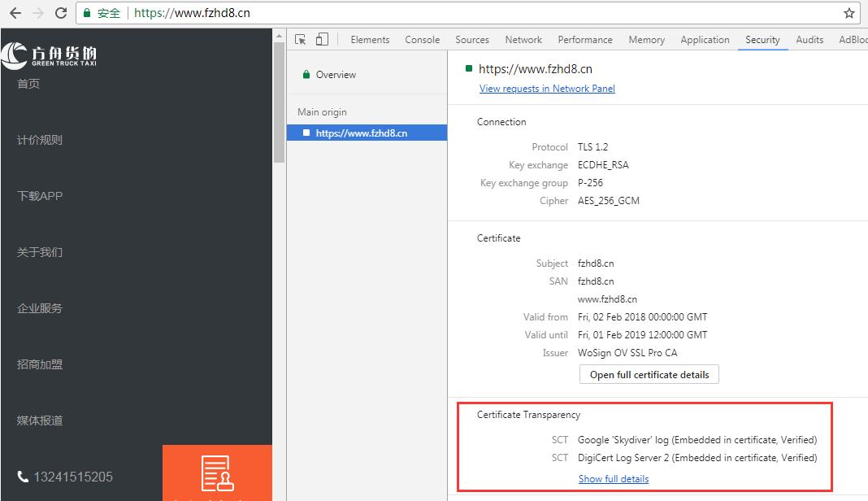
Task: Click the green secure padlock icon
Action: [87, 13]
